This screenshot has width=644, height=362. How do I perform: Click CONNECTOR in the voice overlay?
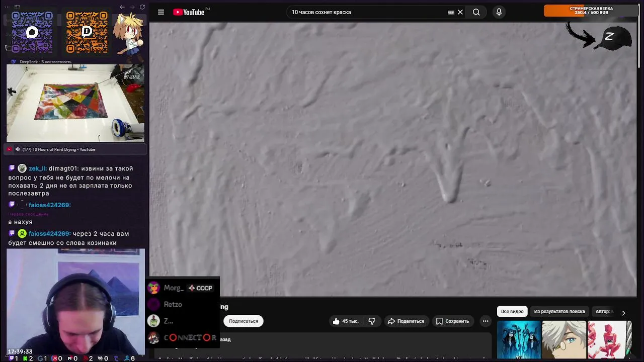190,337
